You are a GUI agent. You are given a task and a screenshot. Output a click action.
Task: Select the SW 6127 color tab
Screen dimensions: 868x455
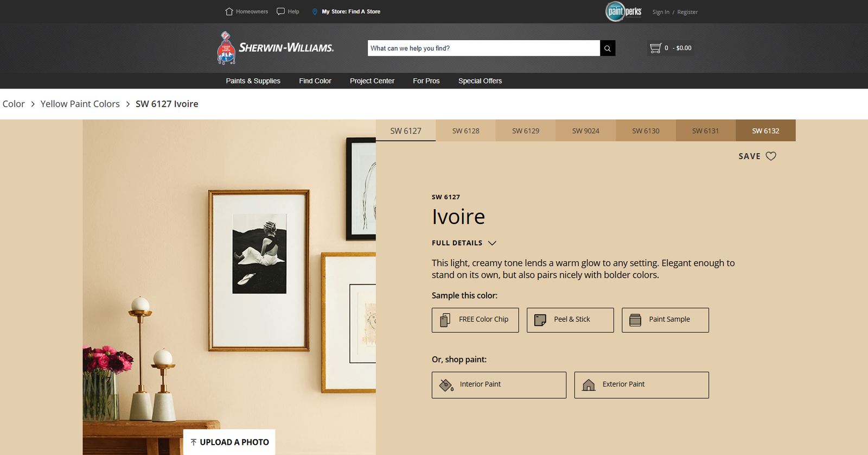tap(406, 130)
